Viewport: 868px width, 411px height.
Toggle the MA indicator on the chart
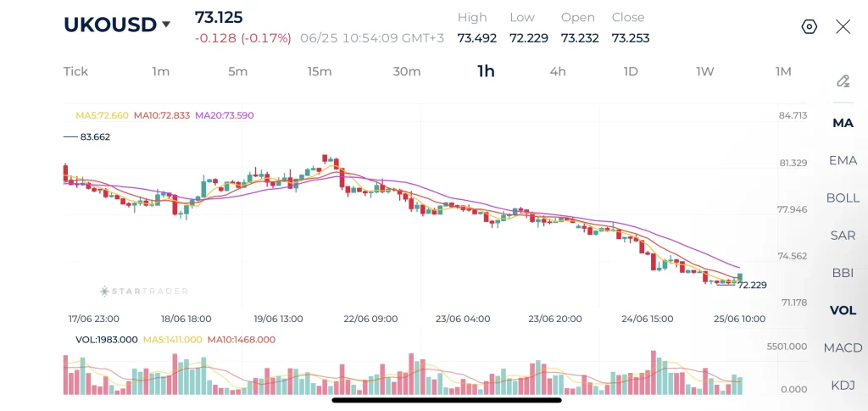pos(843,124)
